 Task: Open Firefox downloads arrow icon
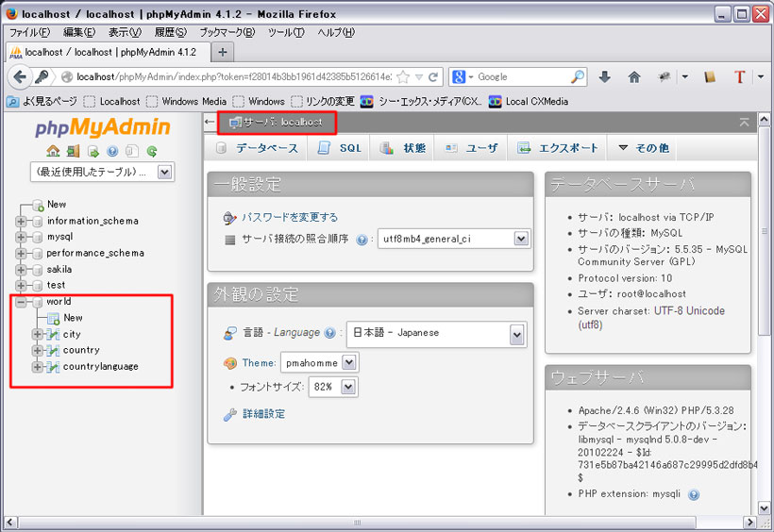(x=605, y=76)
